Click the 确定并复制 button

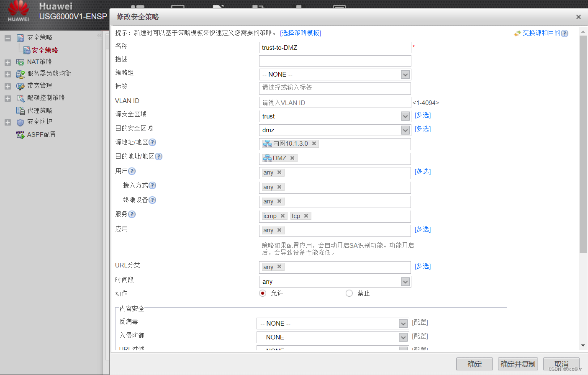(x=518, y=364)
